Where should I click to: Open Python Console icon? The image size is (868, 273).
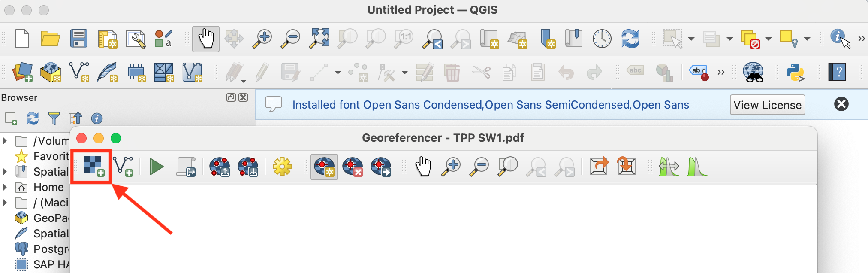796,72
